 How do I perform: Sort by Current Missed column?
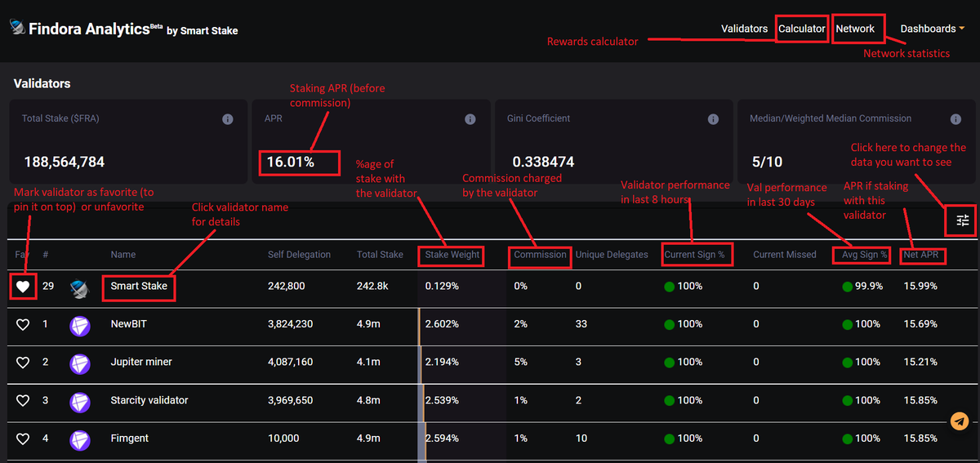[x=785, y=255]
